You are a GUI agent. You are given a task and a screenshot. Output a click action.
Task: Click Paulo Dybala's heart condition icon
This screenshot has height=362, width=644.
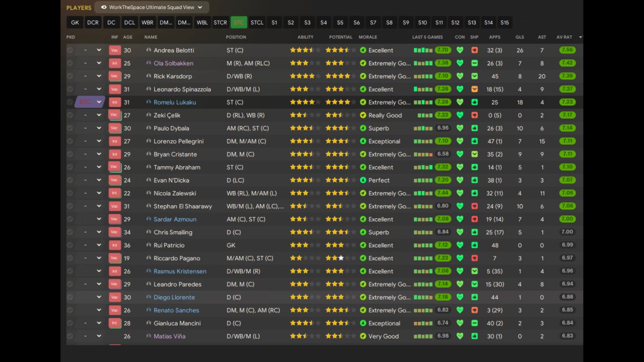(460, 128)
